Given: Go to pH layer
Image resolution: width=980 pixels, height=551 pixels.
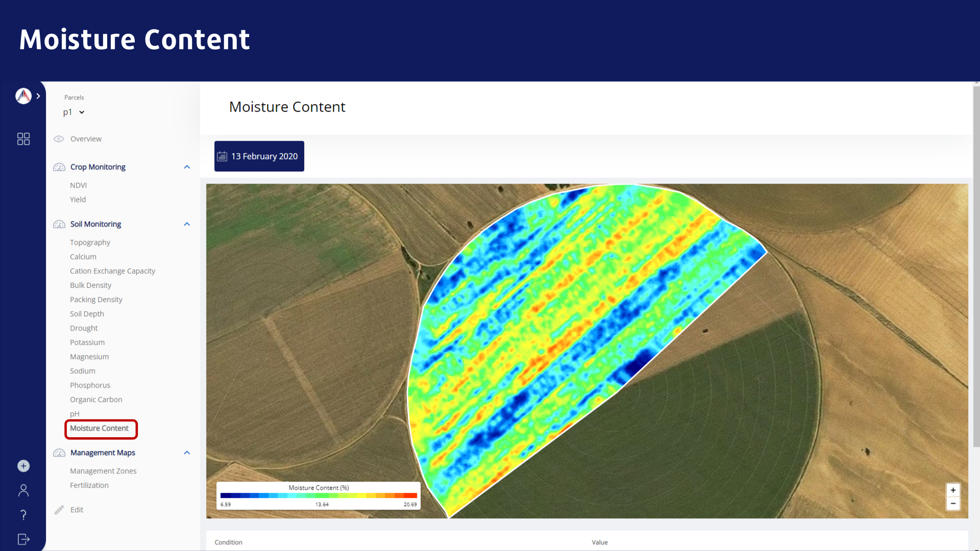Looking at the screenshot, I should [x=75, y=414].
